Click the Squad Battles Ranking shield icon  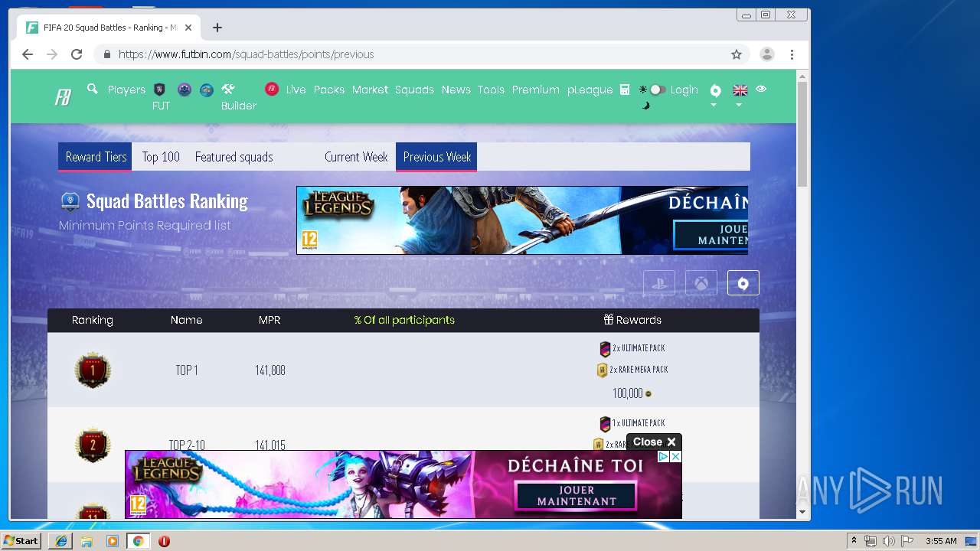(x=70, y=201)
